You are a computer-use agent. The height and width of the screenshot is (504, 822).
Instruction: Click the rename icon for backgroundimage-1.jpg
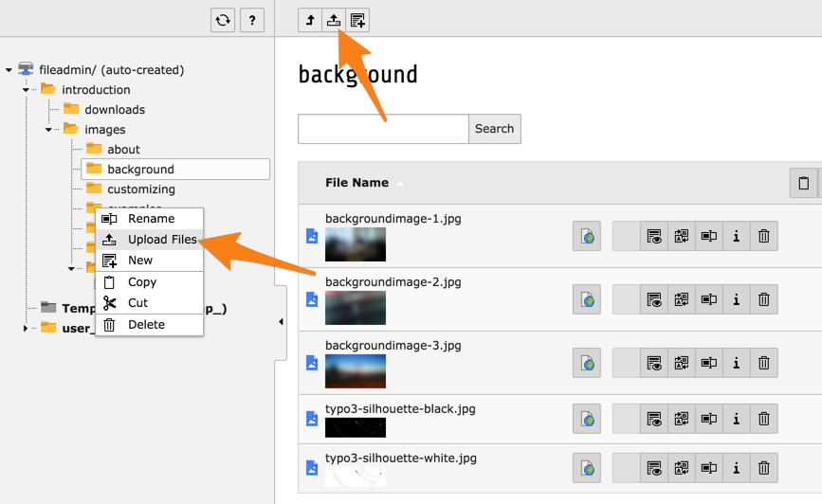(709, 236)
